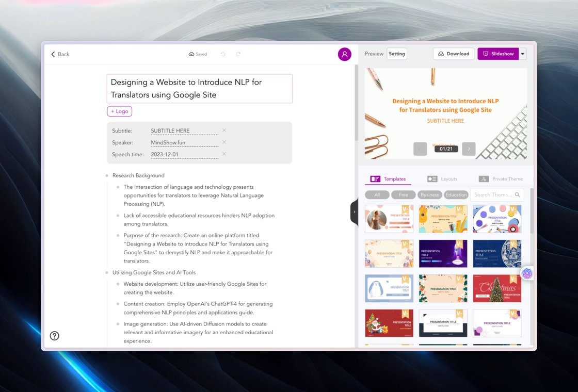Image resolution: width=578 pixels, height=392 pixels.
Task: Select the beige balloons template
Action: (389, 253)
